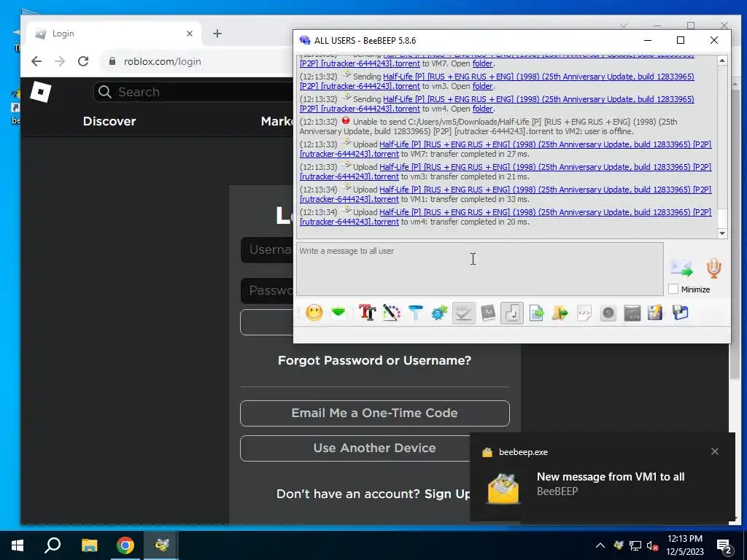Open a new Chrome tab

coord(217,34)
